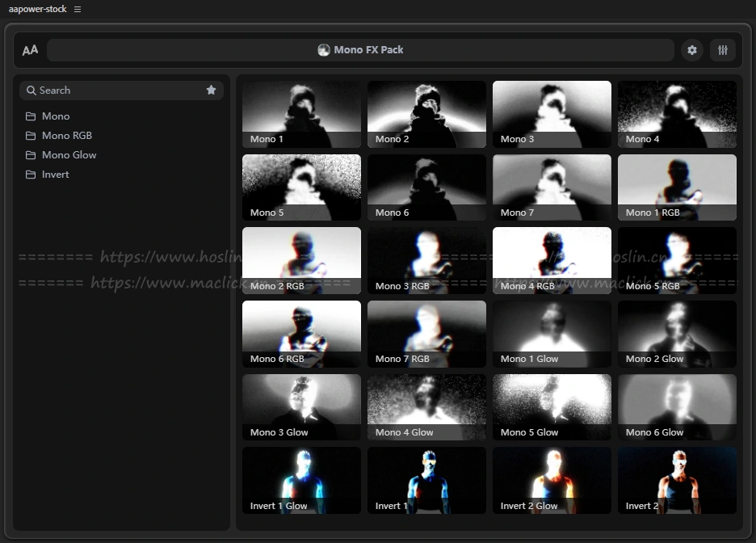Choose the Mono 4 preset thumbnail
Viewport: 756px width, 543px height.
point(677,114)
